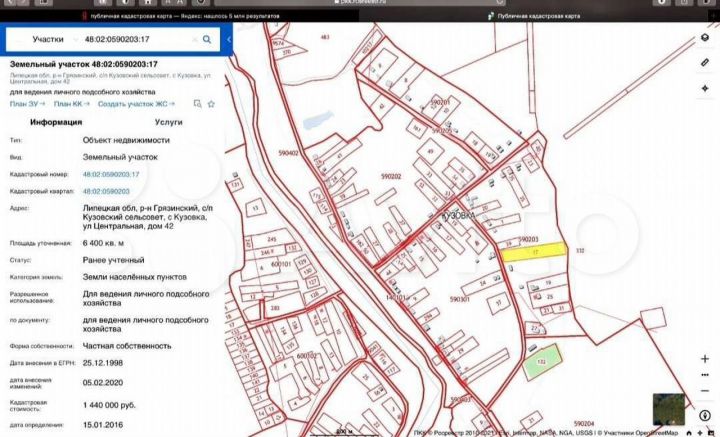Image resolution: width=720 pixels, height=437 pixels.
Task: Click the quarter label 600101
Action: [281, 264]
